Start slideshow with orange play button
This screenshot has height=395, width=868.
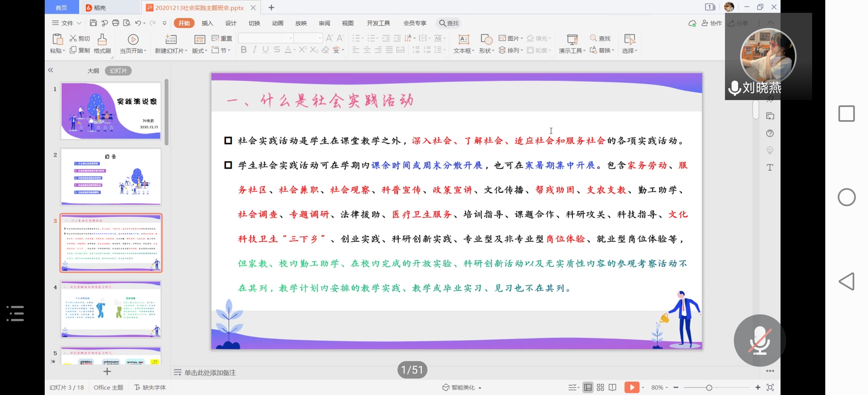tap(632, 387)
